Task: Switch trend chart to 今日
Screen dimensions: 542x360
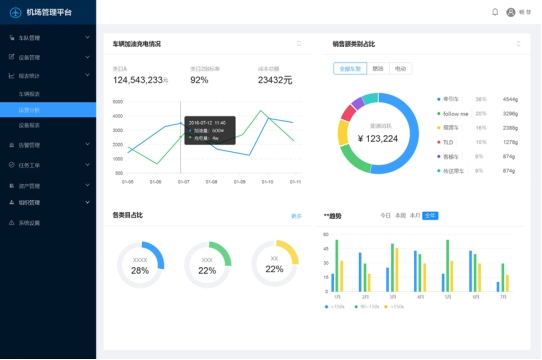Action: (x=385, y=215)
